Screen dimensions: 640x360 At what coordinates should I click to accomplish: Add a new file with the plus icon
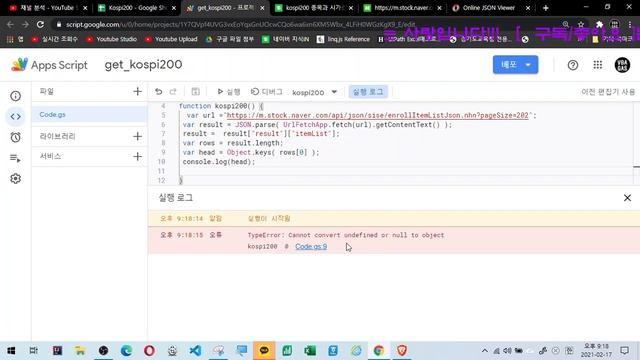click(138, 91)
